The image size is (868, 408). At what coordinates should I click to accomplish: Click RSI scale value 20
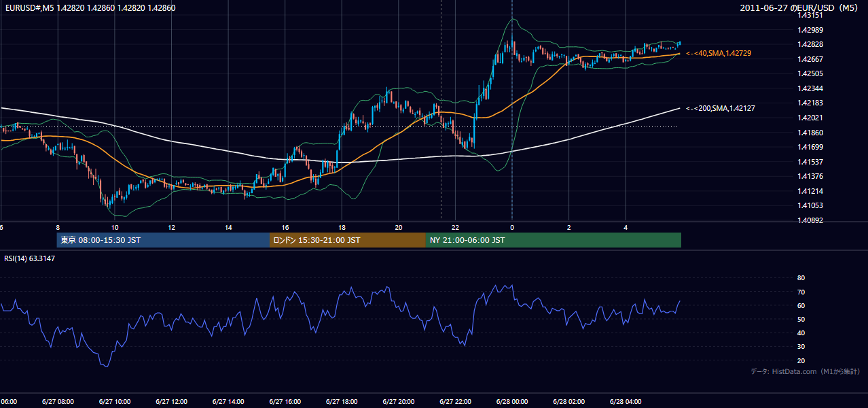801,360
